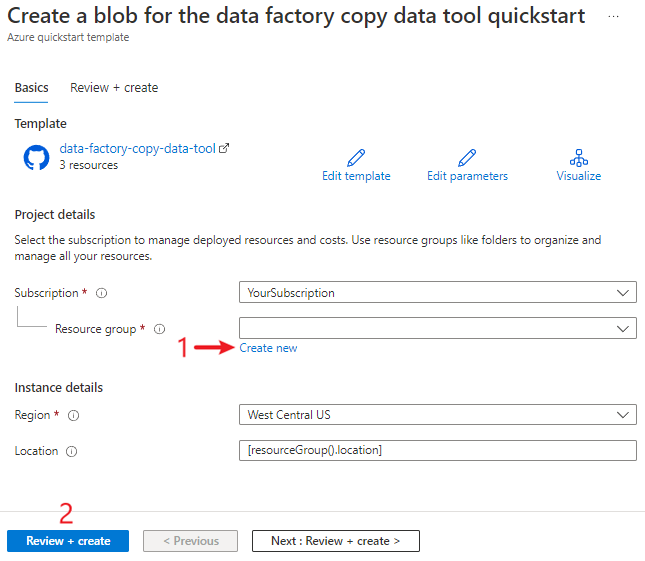Click the GitHub template logo icon
Screen dimensions: 645x561
(x=36, y=157)
